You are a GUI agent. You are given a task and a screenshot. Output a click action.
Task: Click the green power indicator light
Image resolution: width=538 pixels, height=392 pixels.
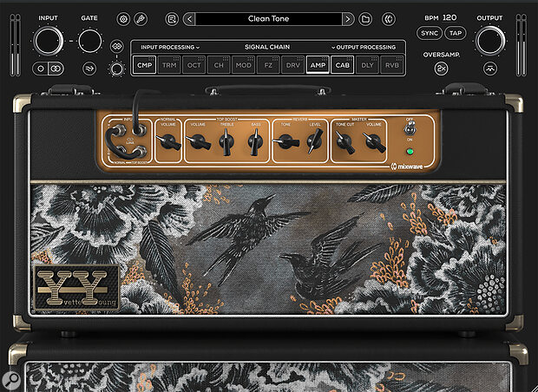410,151
